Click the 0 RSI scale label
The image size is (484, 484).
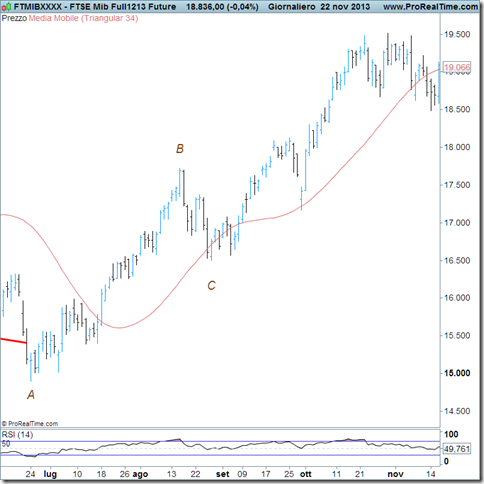pos(447,461)
